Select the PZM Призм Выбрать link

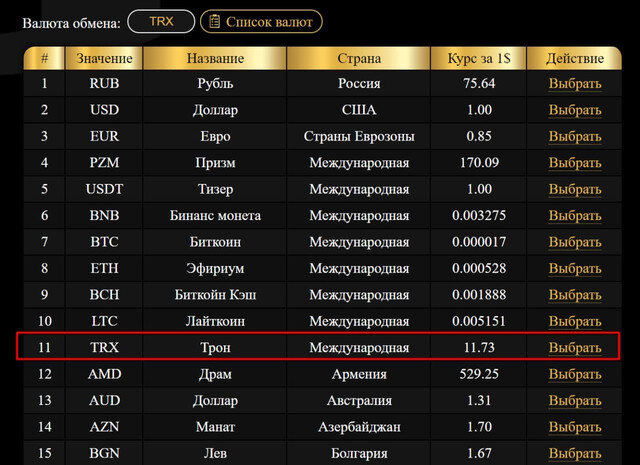575,162
